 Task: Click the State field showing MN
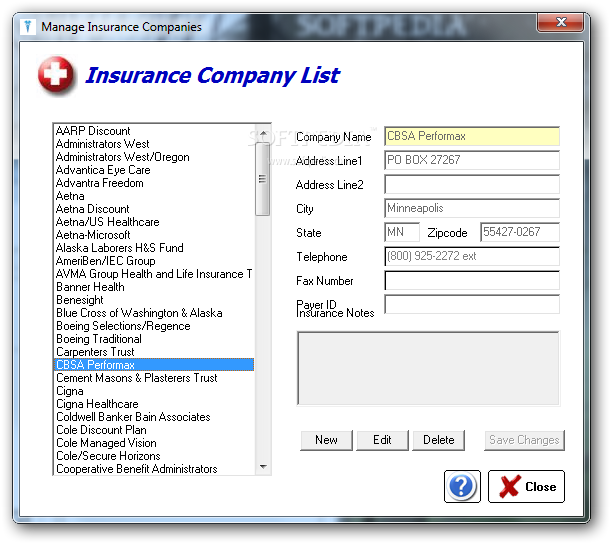click(x=402, y=232)
